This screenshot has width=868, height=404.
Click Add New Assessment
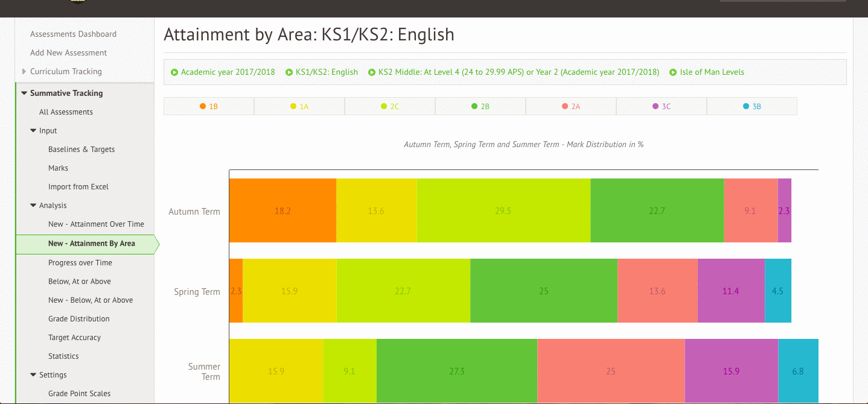coord(68,53)
